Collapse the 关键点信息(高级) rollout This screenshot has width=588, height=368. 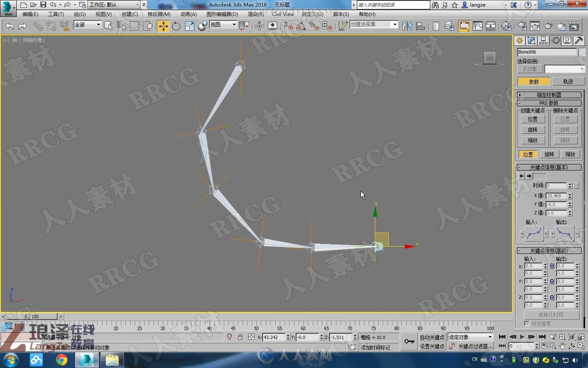coord(549,251)
